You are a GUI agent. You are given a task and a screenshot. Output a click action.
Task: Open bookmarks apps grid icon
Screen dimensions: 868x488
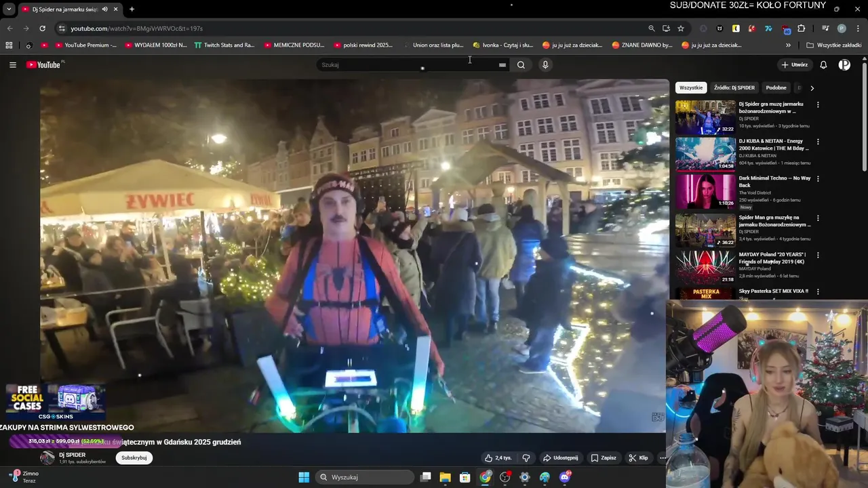tap(9, 45)
